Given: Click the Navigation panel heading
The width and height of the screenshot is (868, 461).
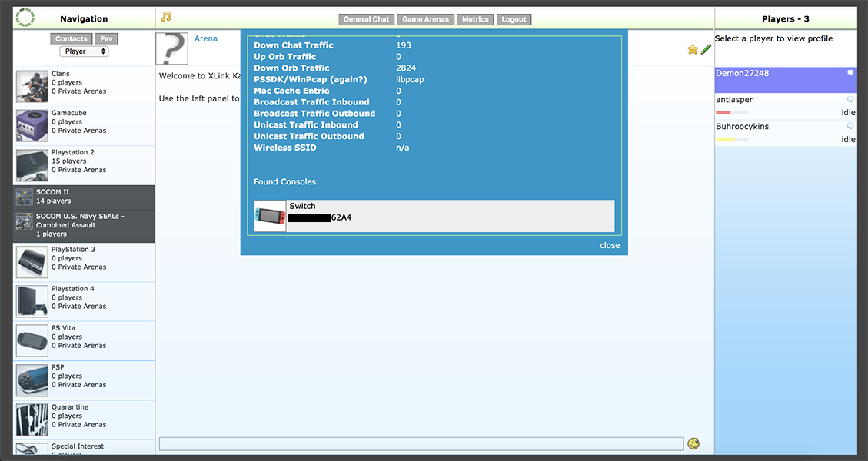Looking at the screenshot, I should [x=84, y=18].
